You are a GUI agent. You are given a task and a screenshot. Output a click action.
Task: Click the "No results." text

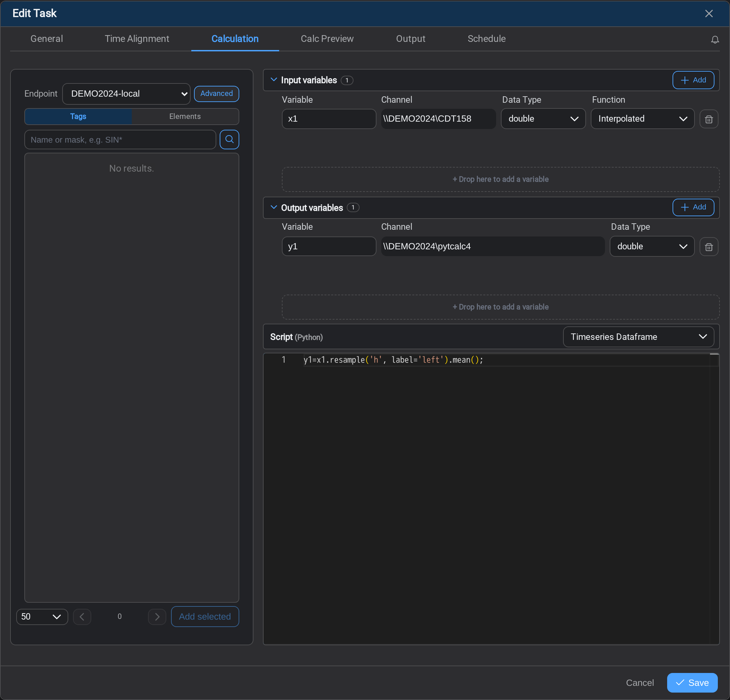tap(131, 169)
